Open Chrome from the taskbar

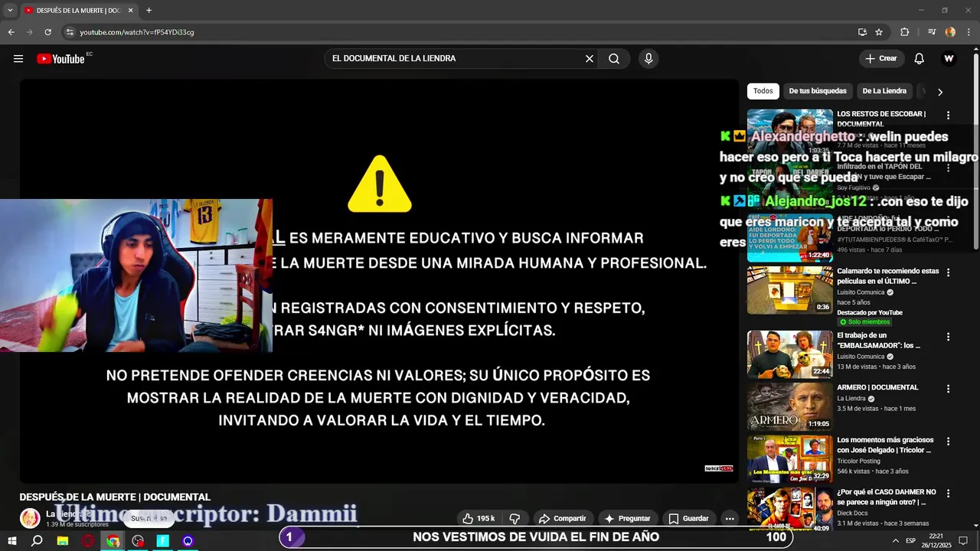click(113, 541)
